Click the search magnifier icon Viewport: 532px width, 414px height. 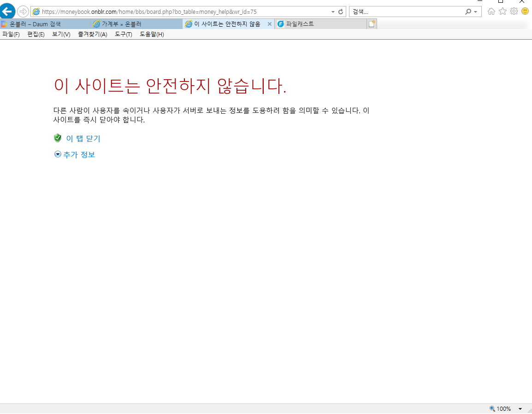(468, 12)
